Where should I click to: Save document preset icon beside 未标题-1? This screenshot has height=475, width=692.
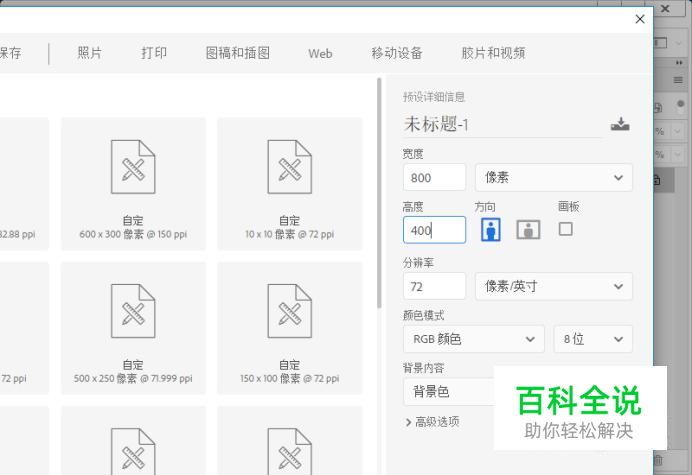coord(620,124)
